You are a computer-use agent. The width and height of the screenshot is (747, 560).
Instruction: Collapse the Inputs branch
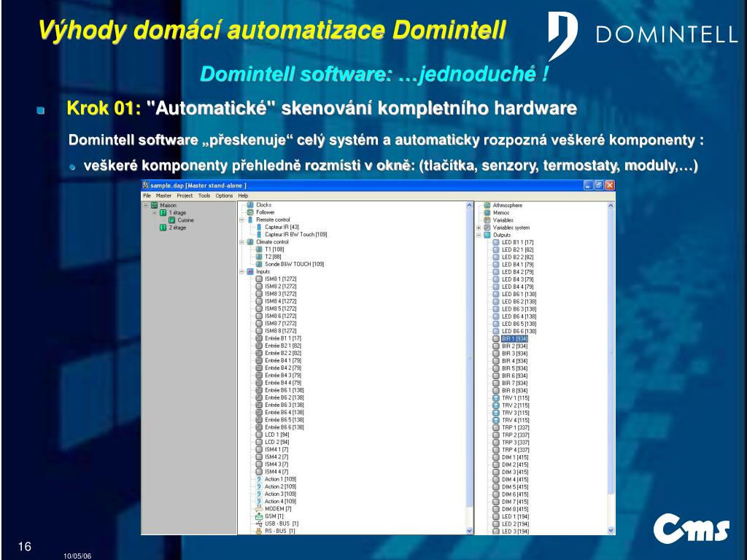click(242, 272)
